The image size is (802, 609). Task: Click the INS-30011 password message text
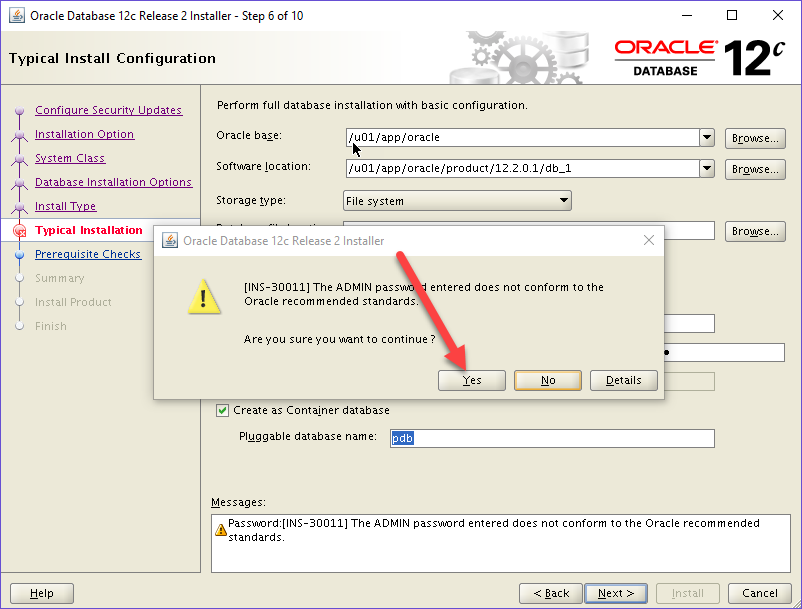494,530
